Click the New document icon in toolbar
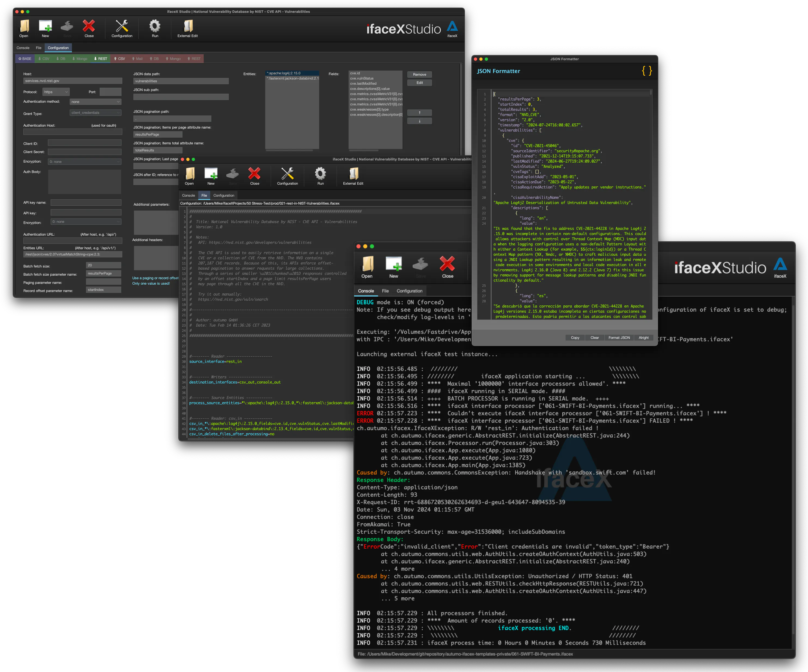This screenshot has width=808, height=672. click(x=45, y=27)
